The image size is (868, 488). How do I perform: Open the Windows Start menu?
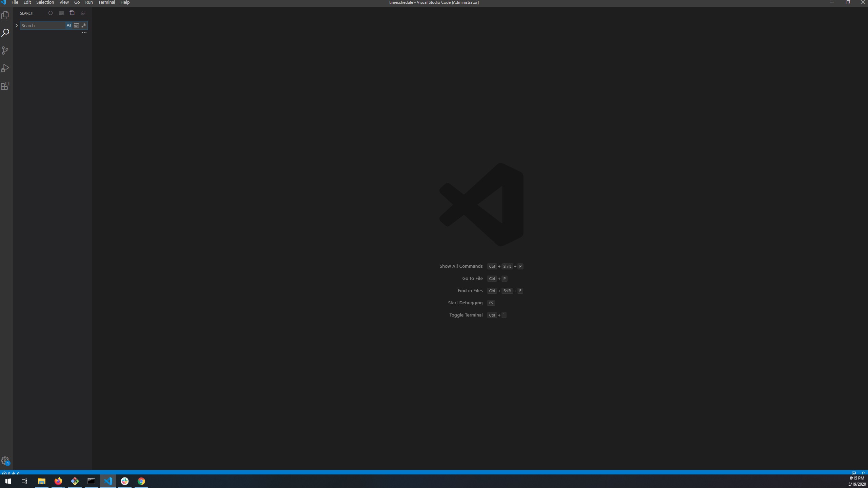[x=8, y=481]
